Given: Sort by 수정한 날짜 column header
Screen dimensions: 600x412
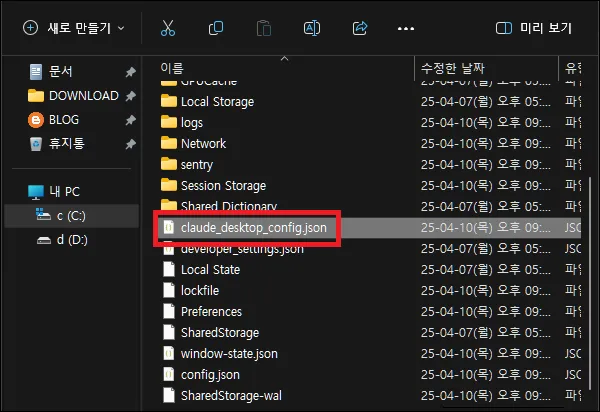Looking at the screenshot, I should pyautogui.click(x=453, y=68).
